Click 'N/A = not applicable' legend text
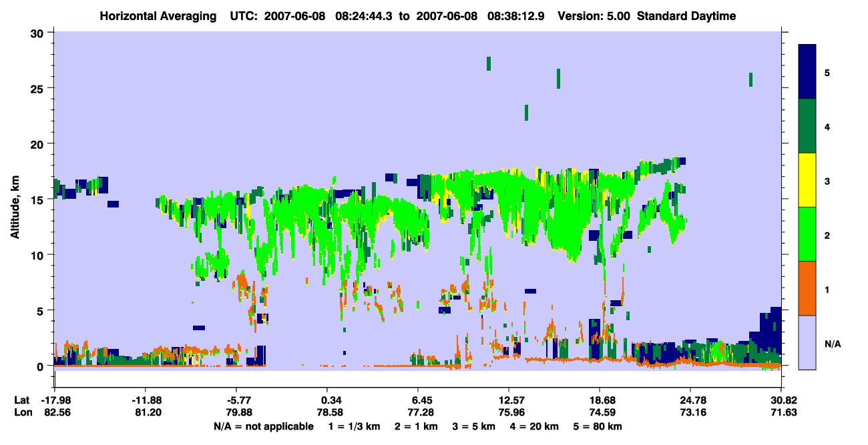The width and height of the screenshot is (868, 445). (x=263, y=426)
